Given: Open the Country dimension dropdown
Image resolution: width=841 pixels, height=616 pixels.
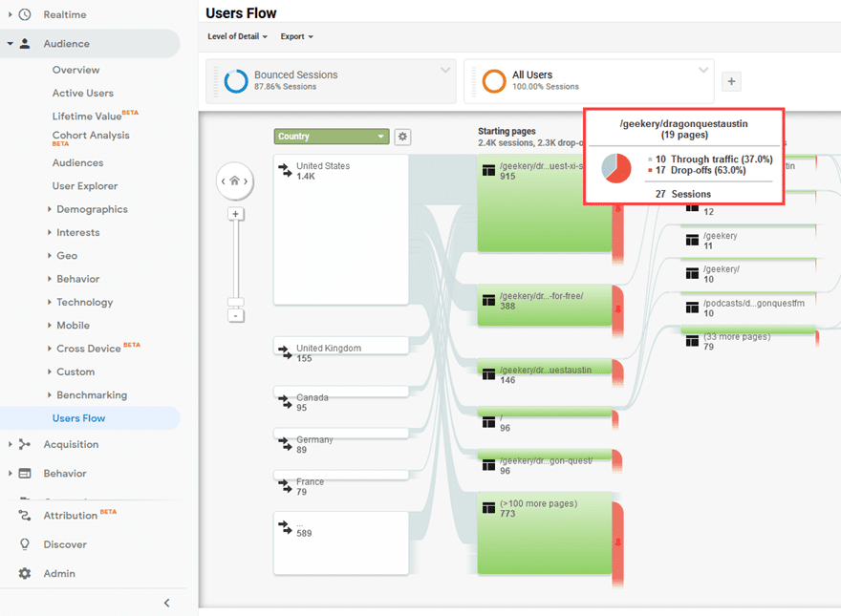Looking at the screenshot, I should click(331, 137).
